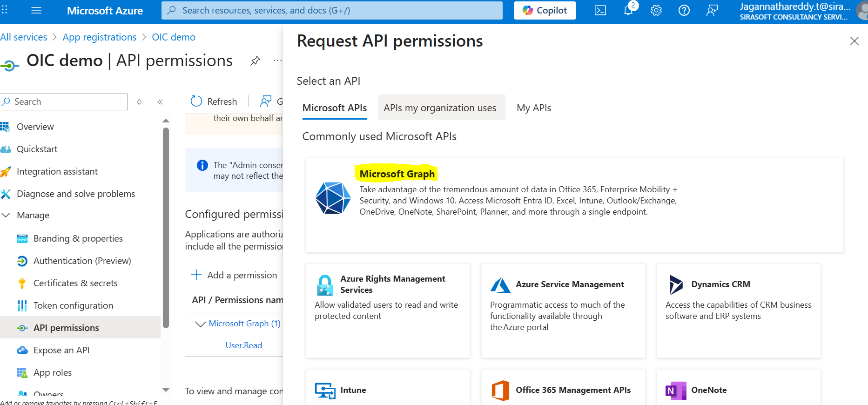Click the search resources, services, and docs box
This screenshot has height=405, width=868.
tap(332, 10)
